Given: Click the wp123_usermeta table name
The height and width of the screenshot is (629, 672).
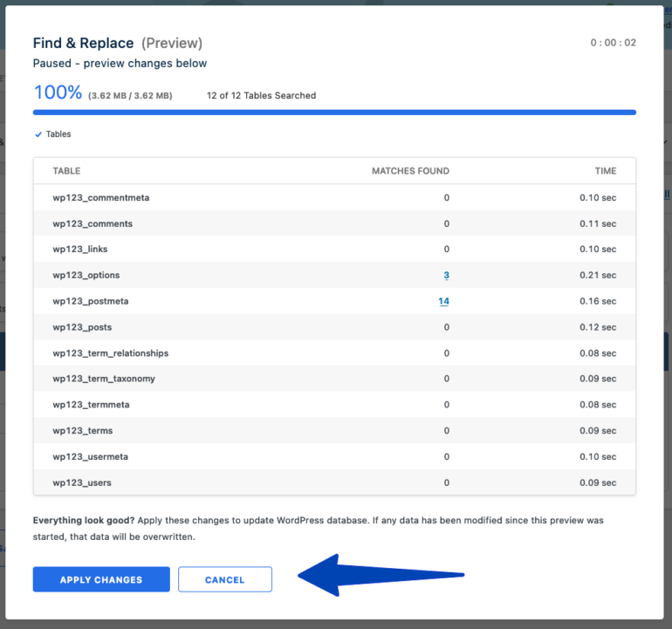Looking at the screenshot, I should click(90, 457).
